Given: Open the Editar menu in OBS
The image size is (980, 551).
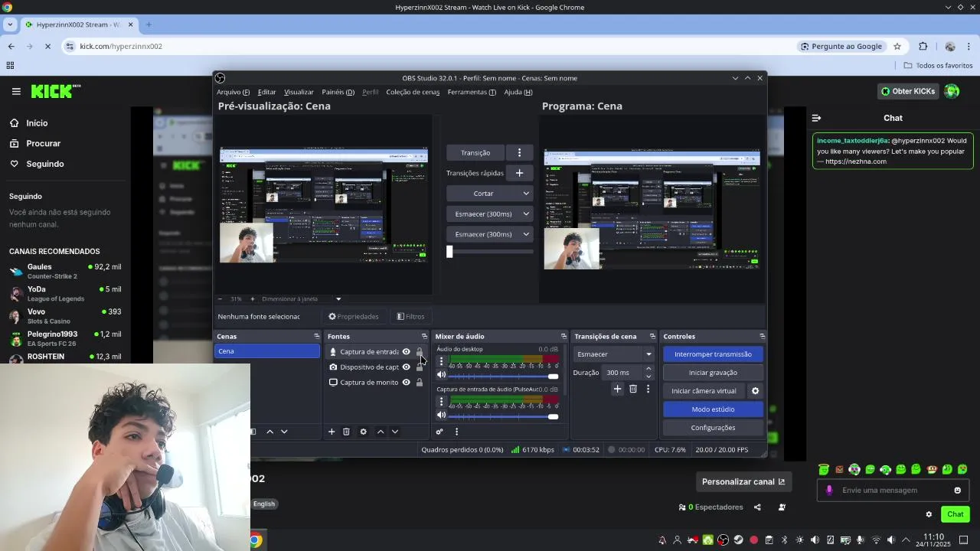Looking at the screenshot, I should click(266, 92).
